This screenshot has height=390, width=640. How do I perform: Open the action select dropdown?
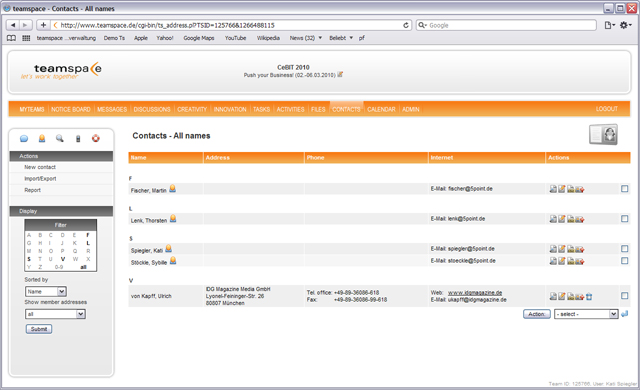[586, 314]
